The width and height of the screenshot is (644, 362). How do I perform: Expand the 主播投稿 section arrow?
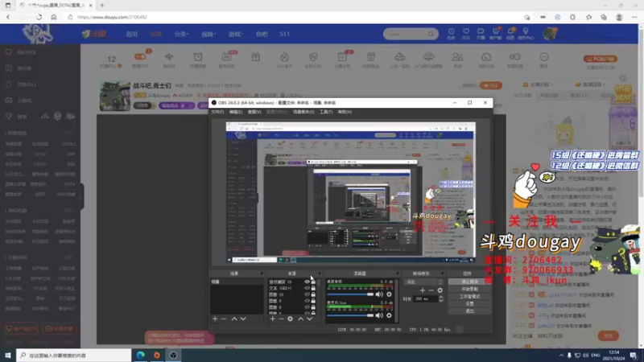click(551, 84)
